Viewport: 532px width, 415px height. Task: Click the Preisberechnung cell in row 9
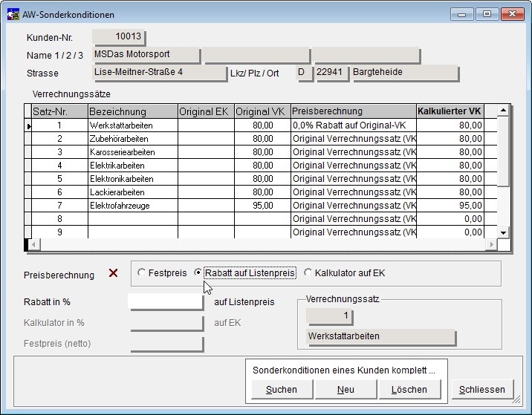354,232
